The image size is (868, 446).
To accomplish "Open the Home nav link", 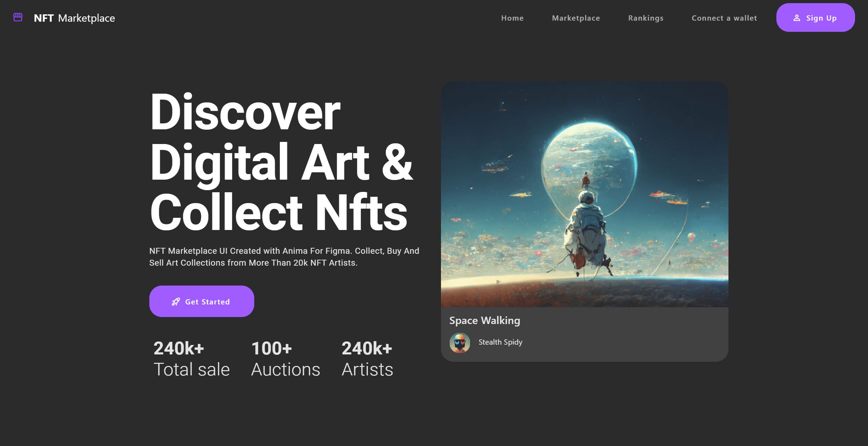I will [512, 18].
